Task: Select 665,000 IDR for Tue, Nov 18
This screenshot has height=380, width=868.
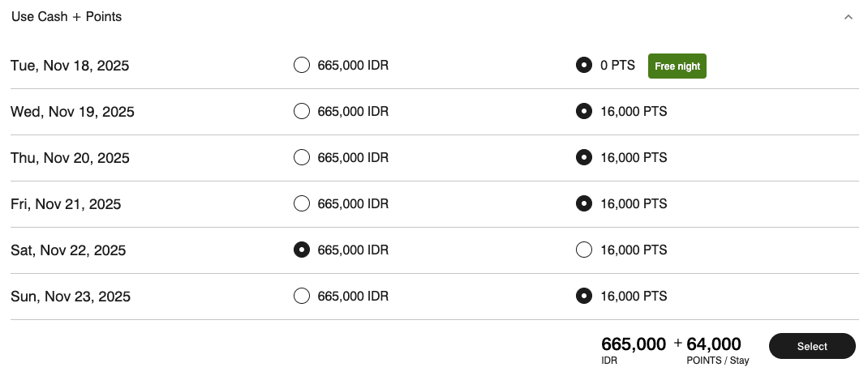Action: click(x=302, y=66)
